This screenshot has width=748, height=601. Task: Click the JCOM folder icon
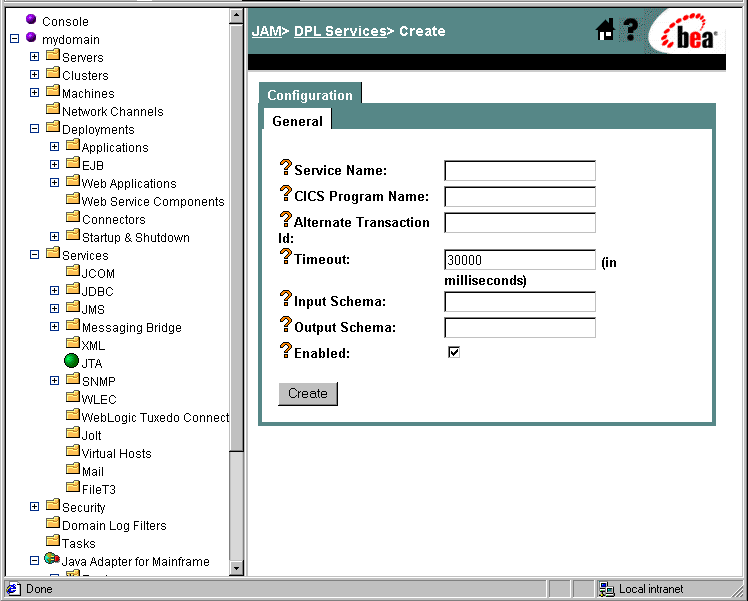click(x=73, y=271)
